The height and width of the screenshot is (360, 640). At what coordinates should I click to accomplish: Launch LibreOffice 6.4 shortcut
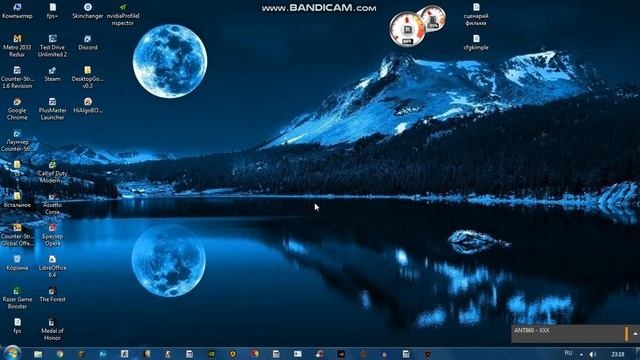pyautogui.click(x=52, y=267)
